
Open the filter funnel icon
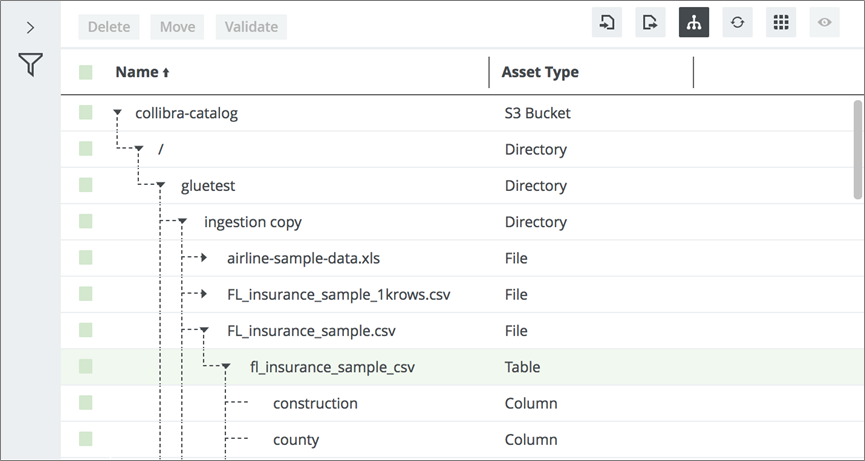tap(31, 66)
